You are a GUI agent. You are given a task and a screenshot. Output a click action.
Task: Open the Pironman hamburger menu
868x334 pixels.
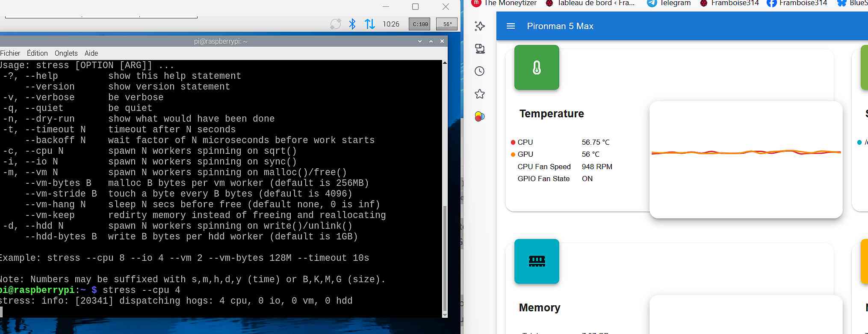pyautogui.click(x=511, y=26)
